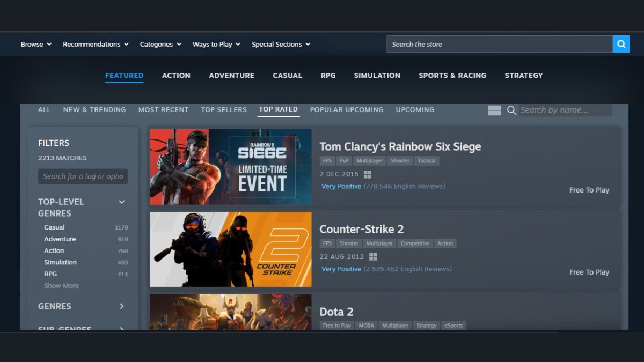
Task: Click Windows icon beside Counter-Strike 2 date
Action: click(373, 257)
